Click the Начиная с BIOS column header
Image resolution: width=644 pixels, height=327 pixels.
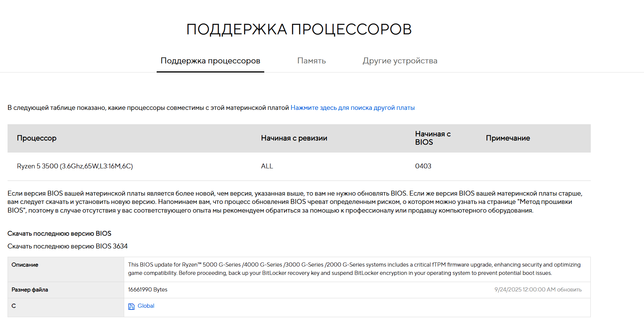[433, 138]
